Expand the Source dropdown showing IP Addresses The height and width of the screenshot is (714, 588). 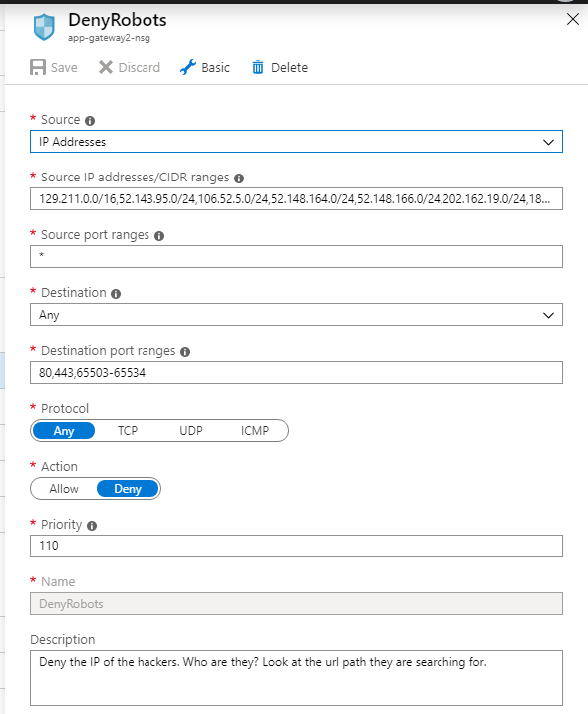(x=296, y=142)
